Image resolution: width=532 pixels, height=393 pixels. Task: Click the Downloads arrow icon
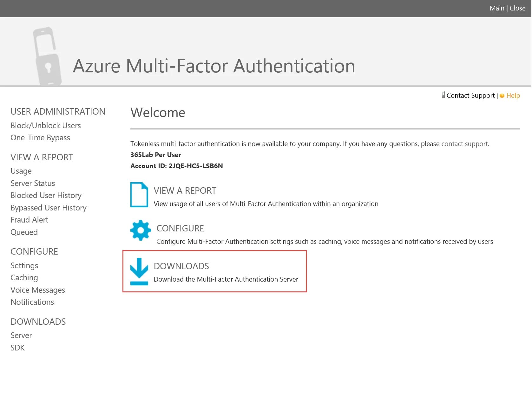click(139, 271)
